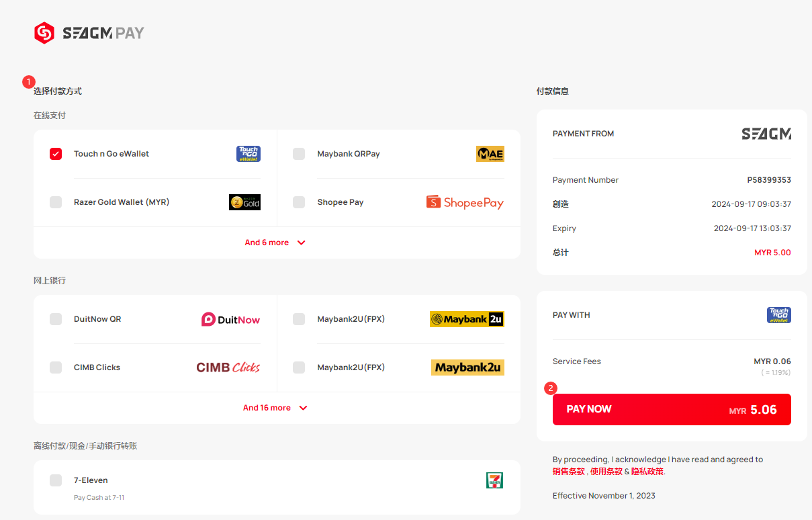
Task: Click payment number P58399353
Action: (x=769, y=180)
